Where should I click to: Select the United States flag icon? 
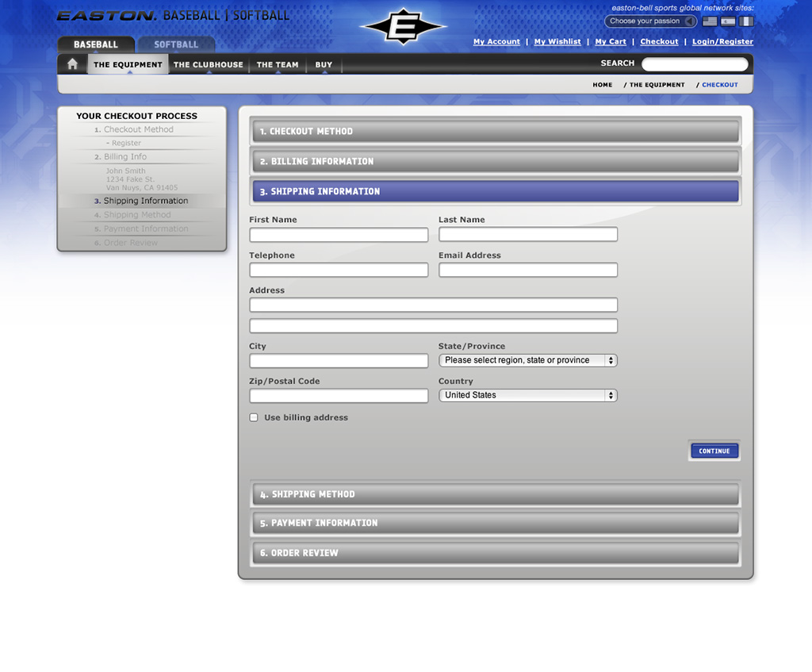coord(710,21)
